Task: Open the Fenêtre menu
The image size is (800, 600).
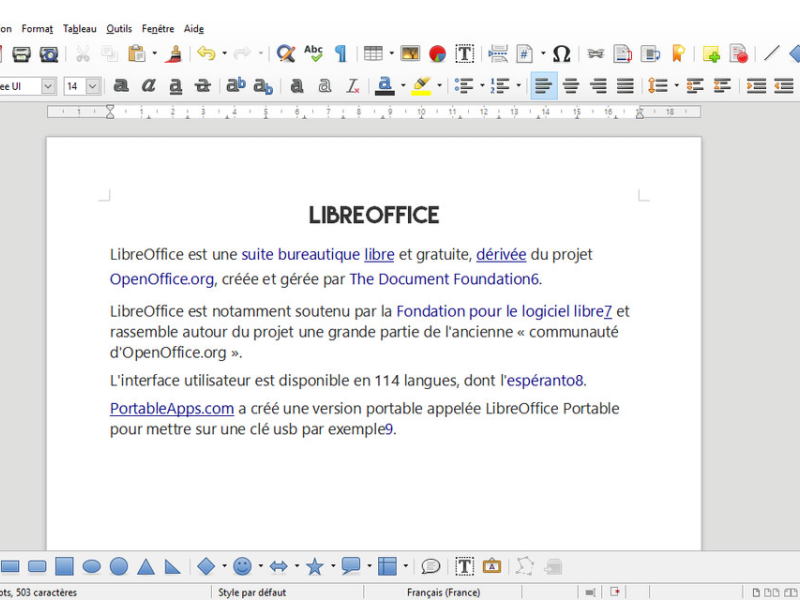Action: (x=158, y=29)
